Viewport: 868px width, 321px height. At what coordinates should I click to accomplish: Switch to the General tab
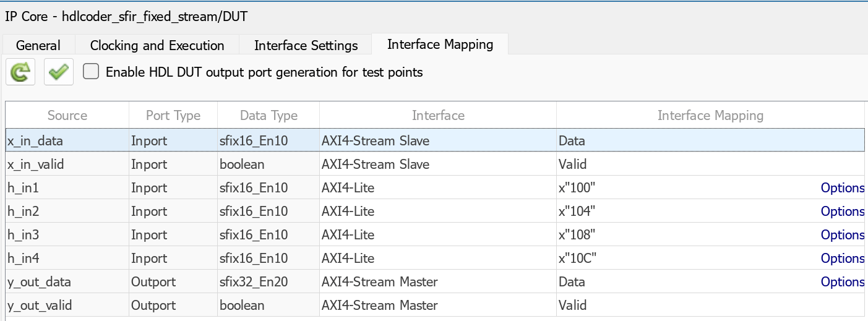pyautogui.click(x=38, y=45)
